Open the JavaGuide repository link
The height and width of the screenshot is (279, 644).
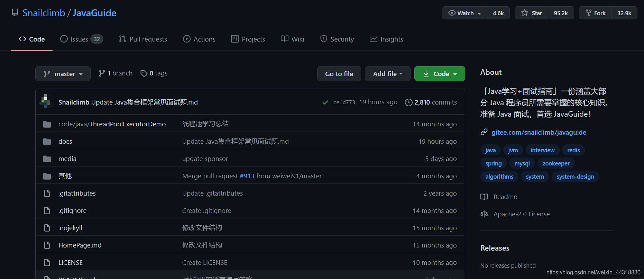tap(94, 13)
